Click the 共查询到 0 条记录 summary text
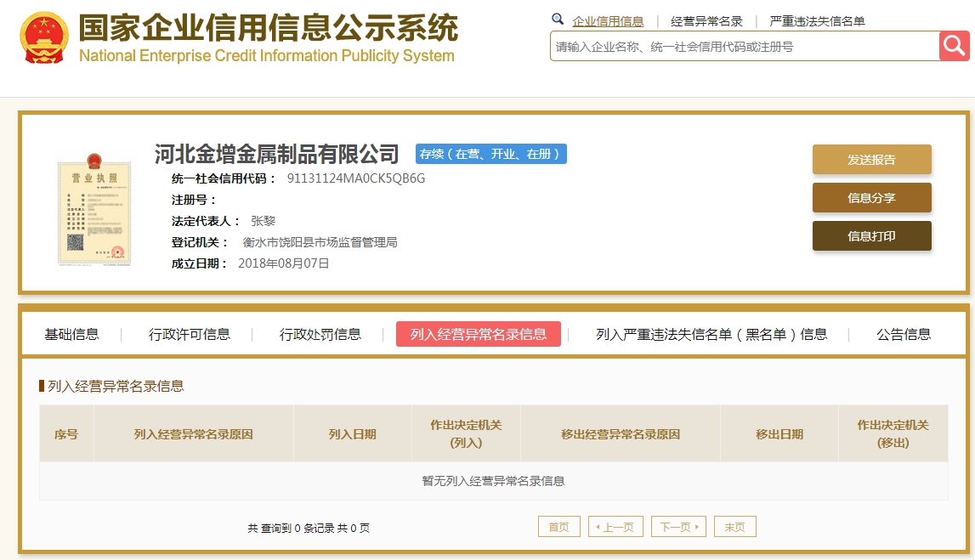 click(309, 529)
